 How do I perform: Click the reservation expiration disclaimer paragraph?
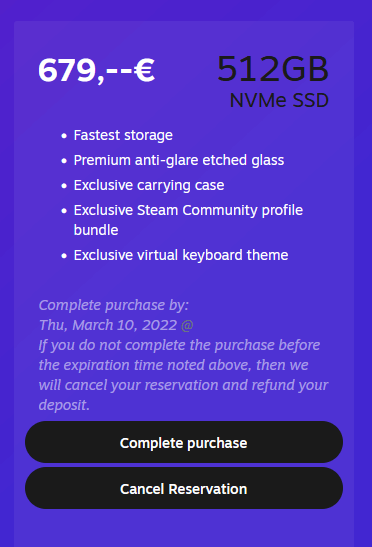pyautogui.click(x=184, y=375)
